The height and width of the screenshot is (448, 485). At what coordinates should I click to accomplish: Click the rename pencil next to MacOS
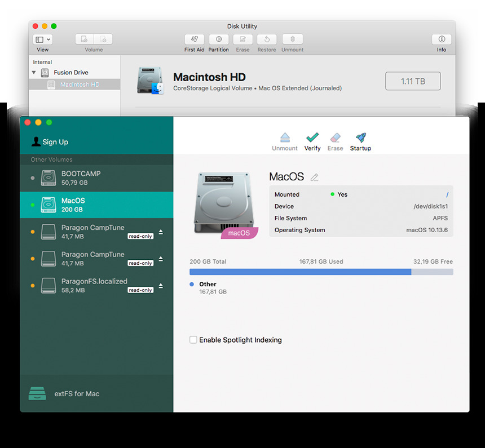[315, 177]
